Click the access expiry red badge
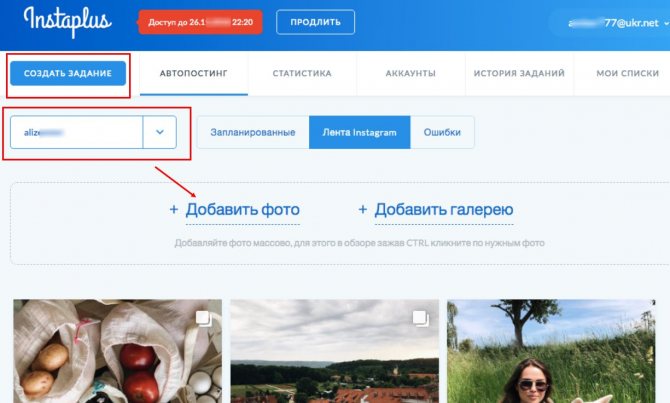The image size is (670, 403). pyautogui.click(x=200, y=22)
